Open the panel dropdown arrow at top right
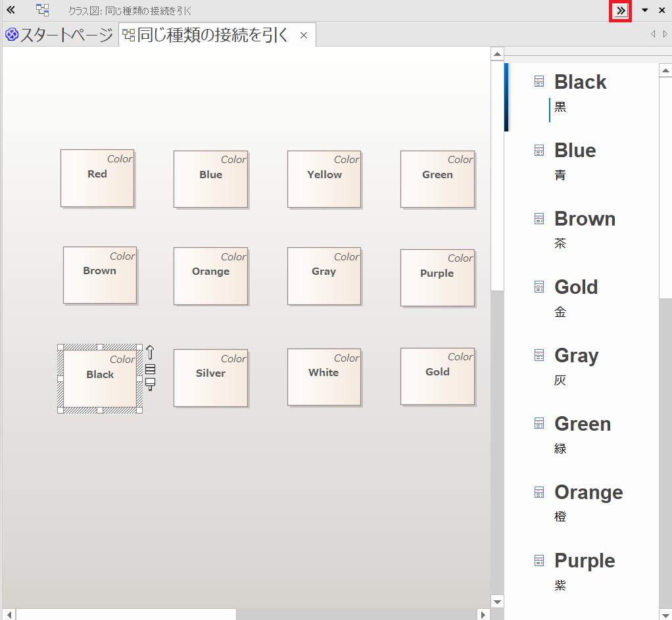 645,11
